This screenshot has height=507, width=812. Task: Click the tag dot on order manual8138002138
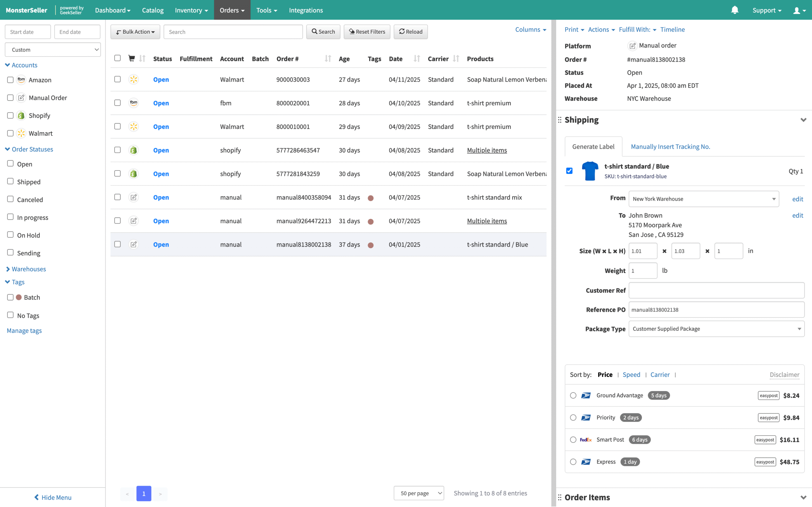tap(370, 245)
